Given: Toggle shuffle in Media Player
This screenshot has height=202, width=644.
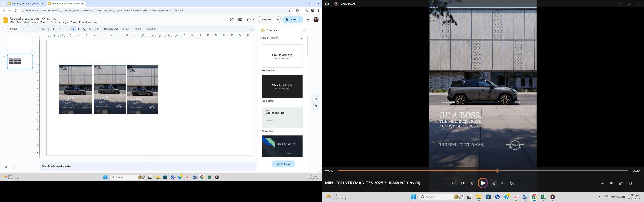Looking at the screenshot, I should 454,183.
